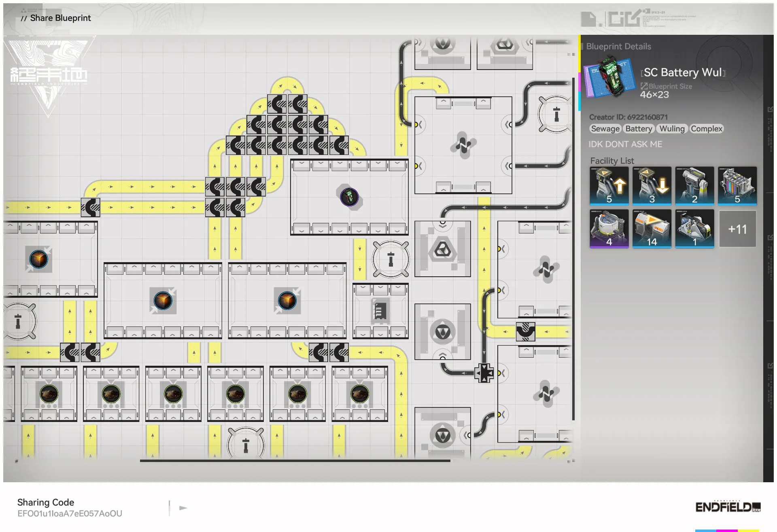Select the multicolor battery-rack facility tile

click(737, 186)
